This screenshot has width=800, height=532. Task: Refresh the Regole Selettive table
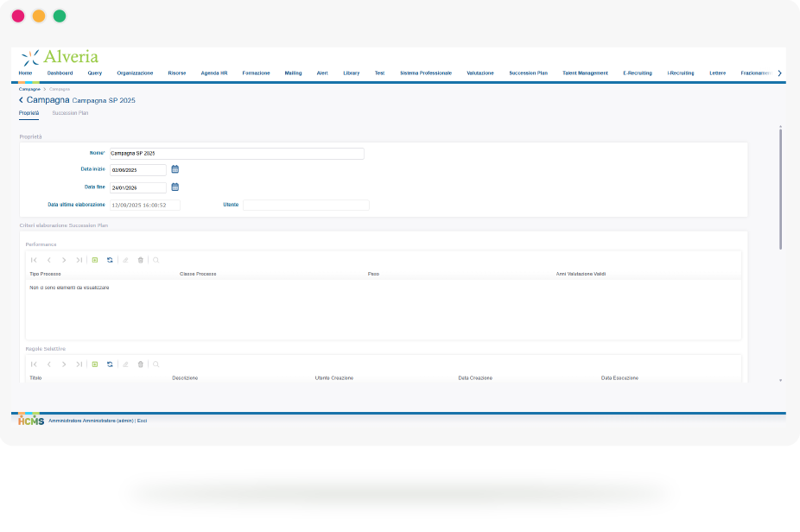pos(110,364)
